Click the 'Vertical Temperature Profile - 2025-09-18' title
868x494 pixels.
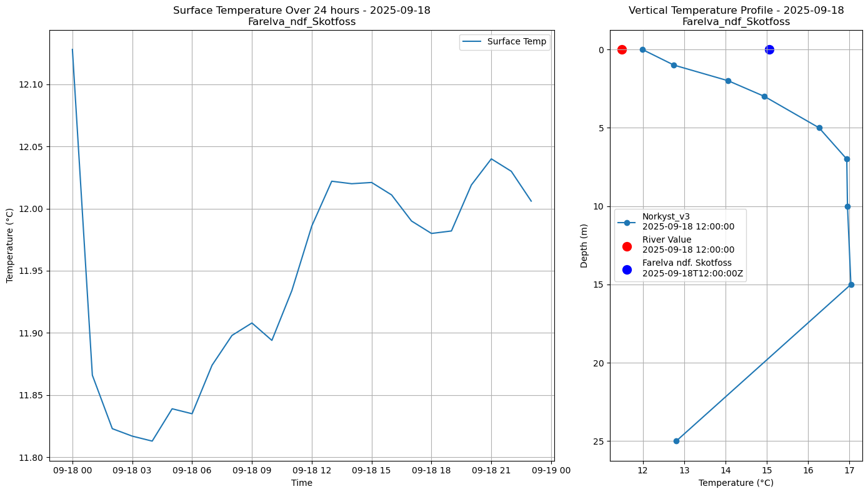(x=736, y=10)
